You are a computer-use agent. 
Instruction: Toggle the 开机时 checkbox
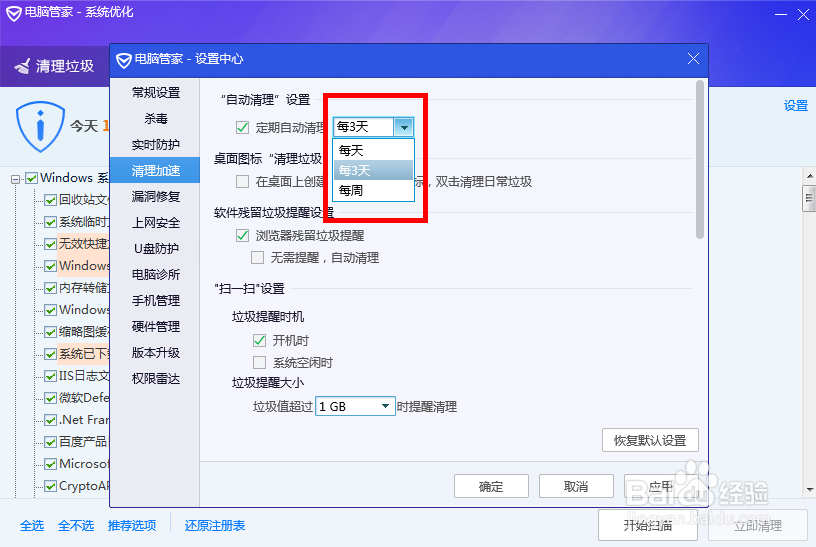click(259, 340)
